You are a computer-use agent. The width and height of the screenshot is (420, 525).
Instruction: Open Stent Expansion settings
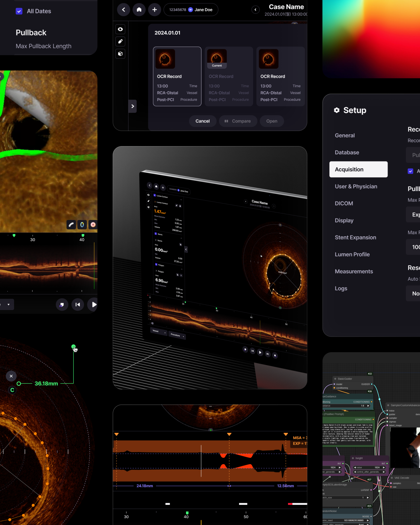(355, 238)
